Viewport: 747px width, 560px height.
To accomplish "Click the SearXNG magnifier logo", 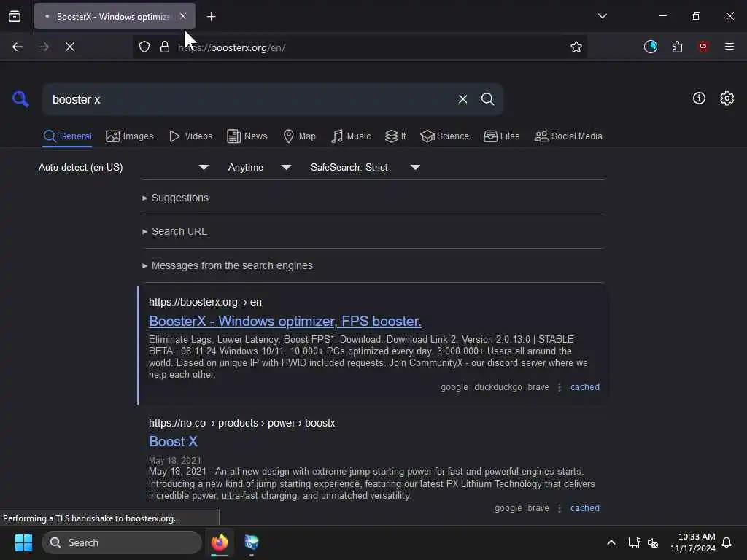I will coord(20,99).
